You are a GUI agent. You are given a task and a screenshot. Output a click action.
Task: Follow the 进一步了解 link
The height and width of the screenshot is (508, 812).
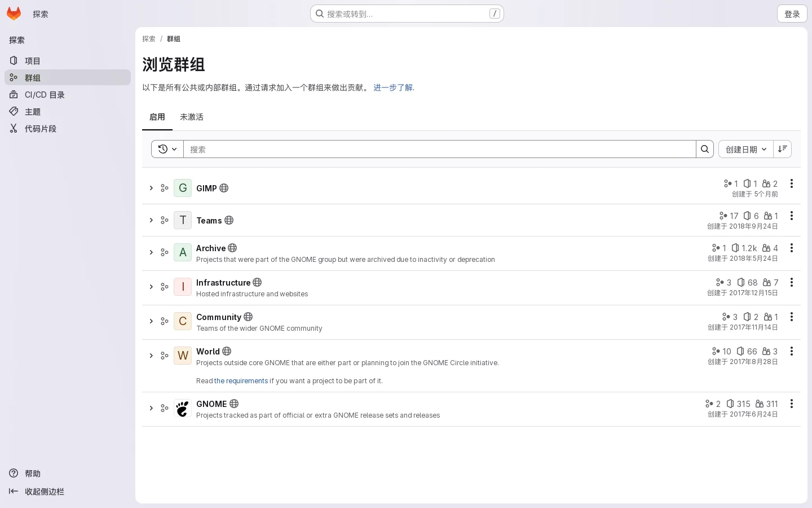393,87
